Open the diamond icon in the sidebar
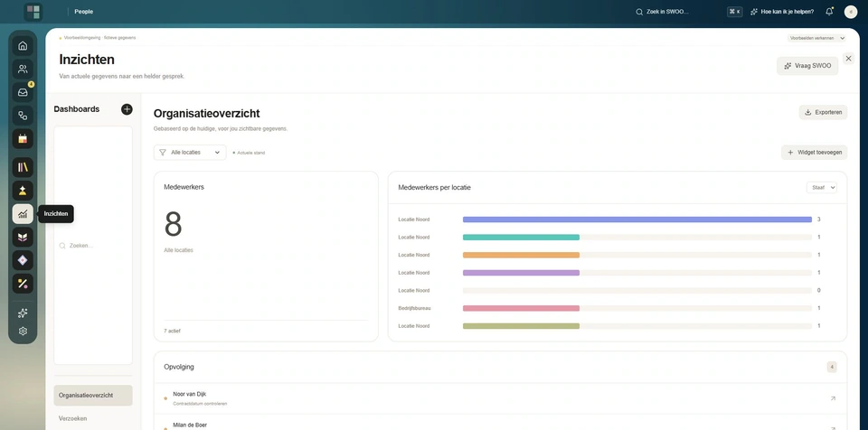Screen dimensions: 868x430 pyautogui.click(x=23, y=260)
